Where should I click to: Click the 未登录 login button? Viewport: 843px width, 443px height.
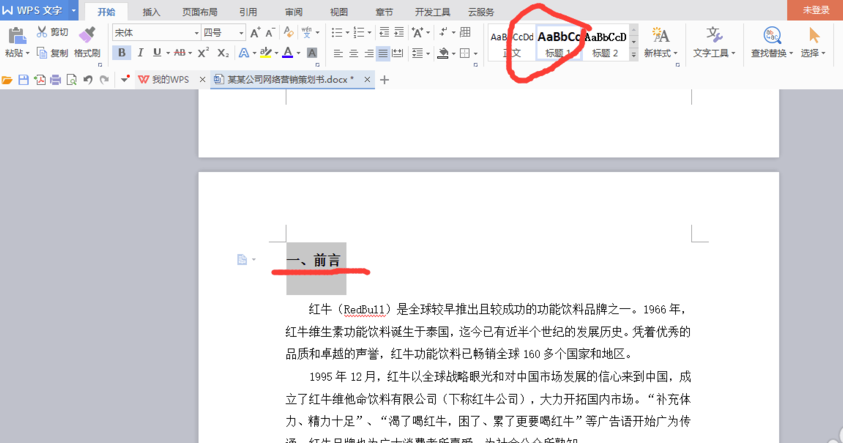click(x=814, y=10)
